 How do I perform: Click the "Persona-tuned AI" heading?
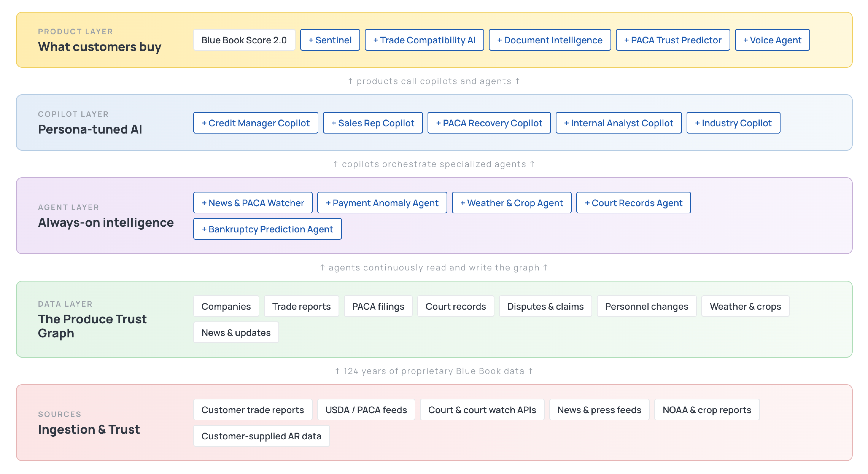pyautogui.click(x=90, y=129)
